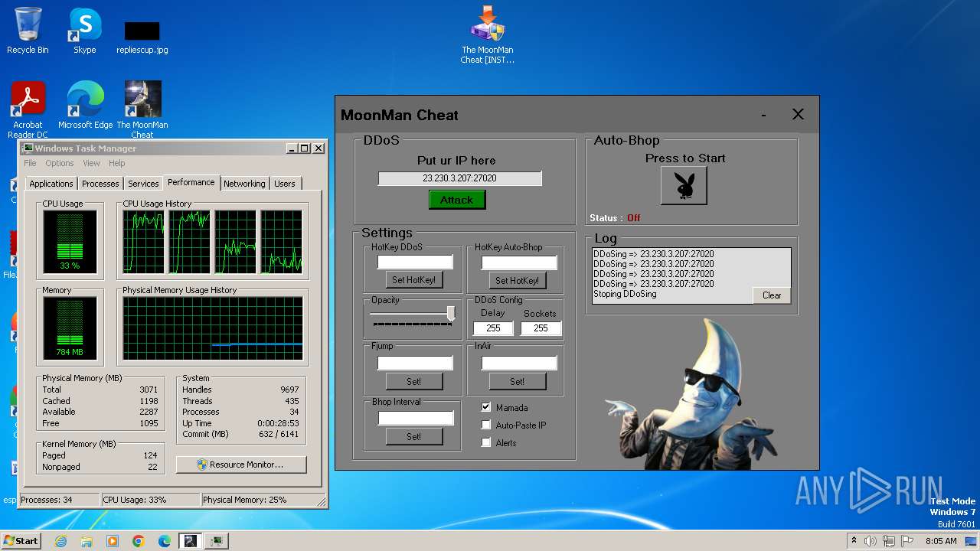This screenshot has height=551, width=980.
Task: Click Set HotKey! under HotKey DDoS
Action: [413, 280]
